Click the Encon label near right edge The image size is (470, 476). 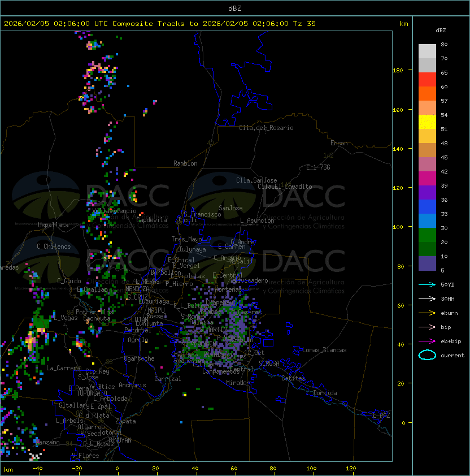339,143
